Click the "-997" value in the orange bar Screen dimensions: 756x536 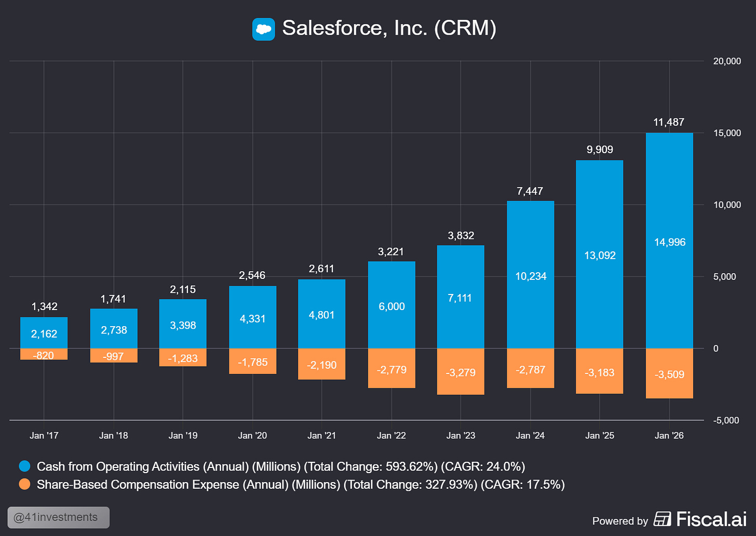pos(114,357)
